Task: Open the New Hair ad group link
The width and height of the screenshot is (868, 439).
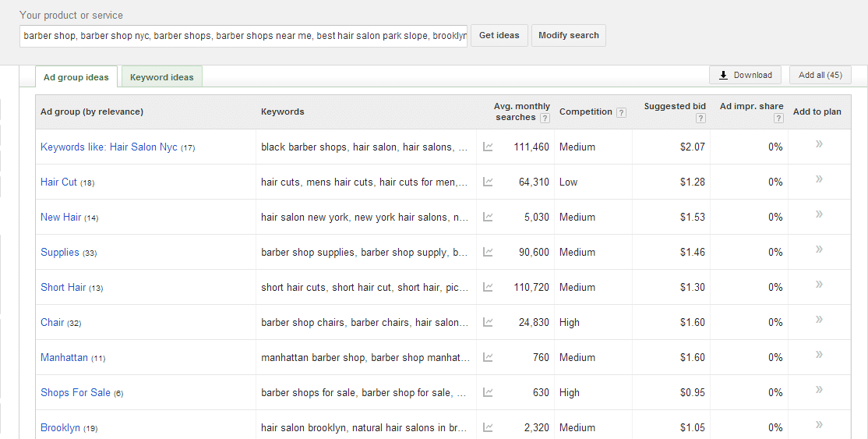Action: 61,218
